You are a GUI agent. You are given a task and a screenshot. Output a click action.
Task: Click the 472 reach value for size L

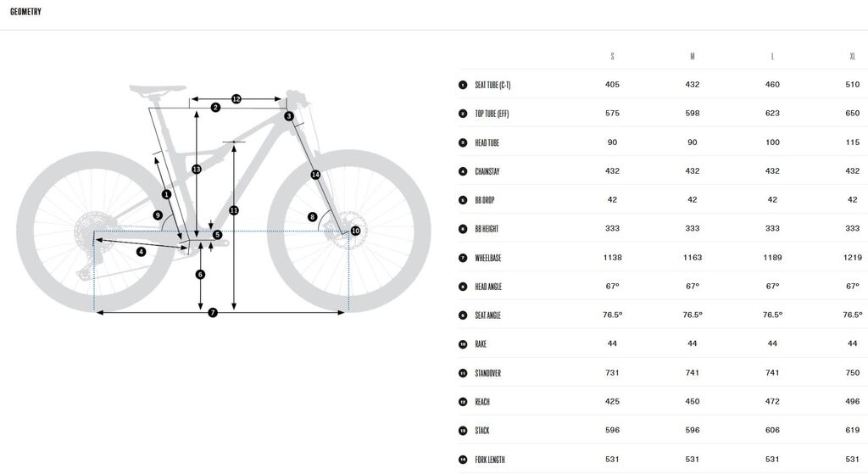click(x=772, y=402)
